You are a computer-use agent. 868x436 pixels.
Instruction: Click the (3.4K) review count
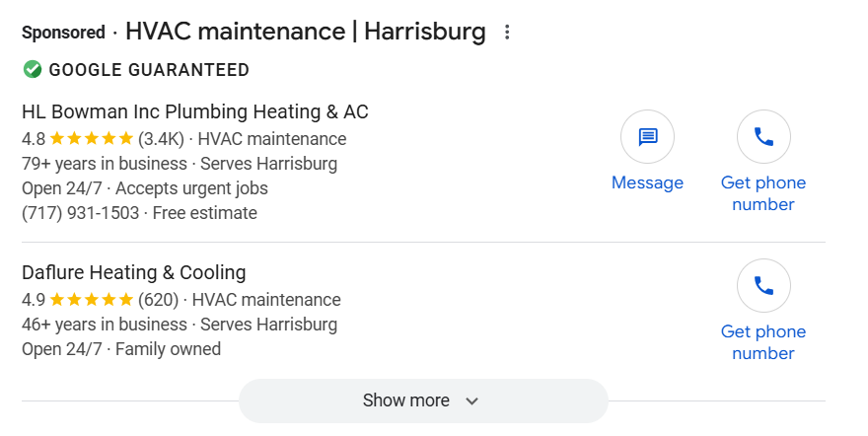point(161,139)
